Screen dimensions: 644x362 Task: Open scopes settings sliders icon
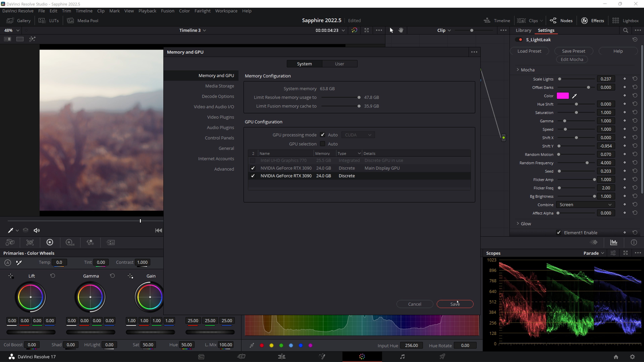[613, 253]
